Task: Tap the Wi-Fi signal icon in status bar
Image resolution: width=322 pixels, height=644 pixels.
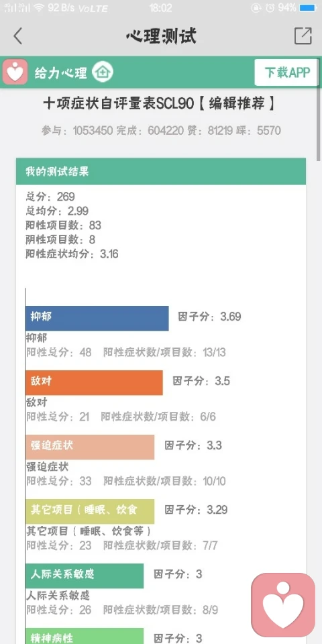Action: click(x=39, y=7)
